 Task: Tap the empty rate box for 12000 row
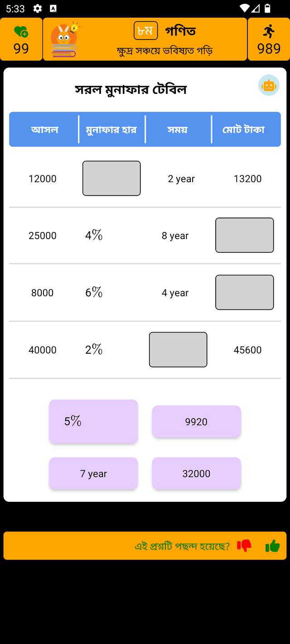click(111, 178)
